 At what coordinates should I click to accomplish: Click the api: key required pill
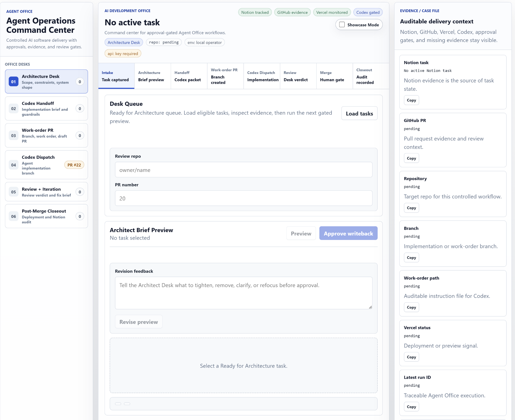pyautogui.click(x=123, y=54)
